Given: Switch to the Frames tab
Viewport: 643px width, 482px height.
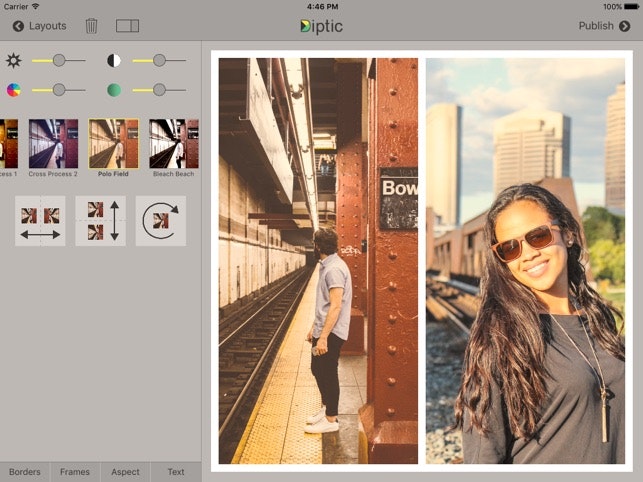Looking at the screenshot, I should [x=75, y=472].
